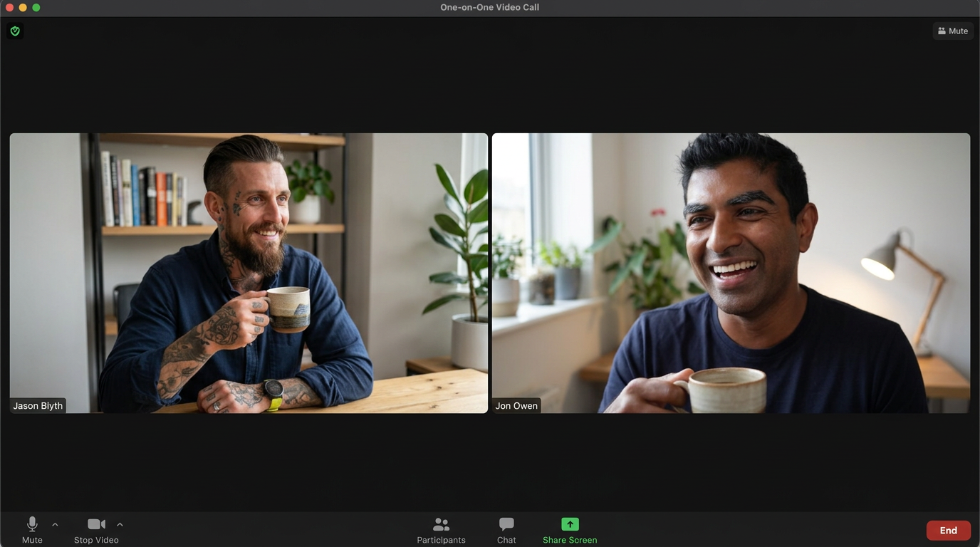This screenshot has width=980, height=547.
Task: Enter full screen with the green button
Action: pyautogui.click(x=36, y=7)
